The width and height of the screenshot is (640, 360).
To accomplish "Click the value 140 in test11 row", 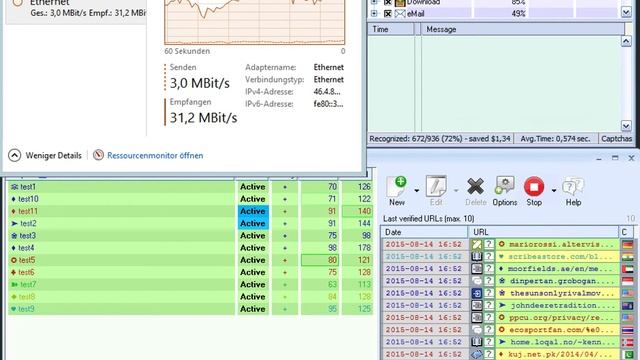I will point(358,211).
